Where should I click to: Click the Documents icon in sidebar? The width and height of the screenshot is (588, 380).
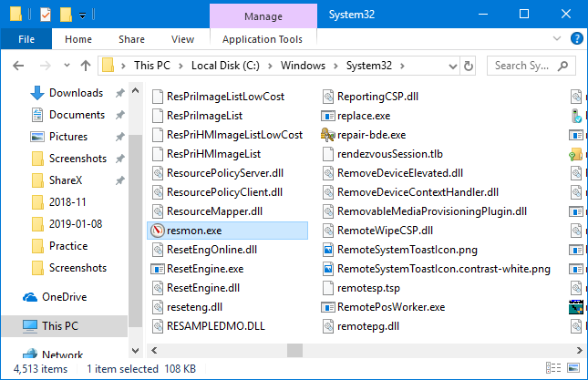point(36,115)
